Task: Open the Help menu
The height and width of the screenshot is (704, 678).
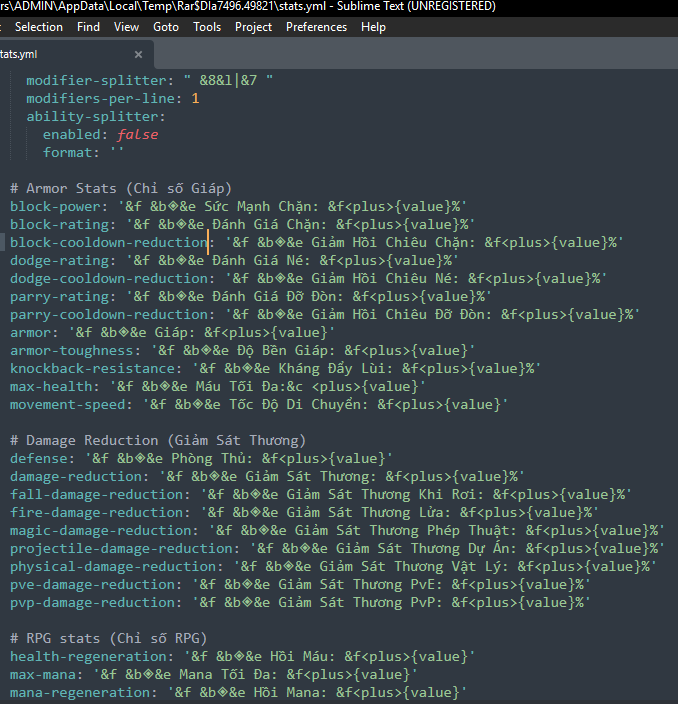Action: 373,27
